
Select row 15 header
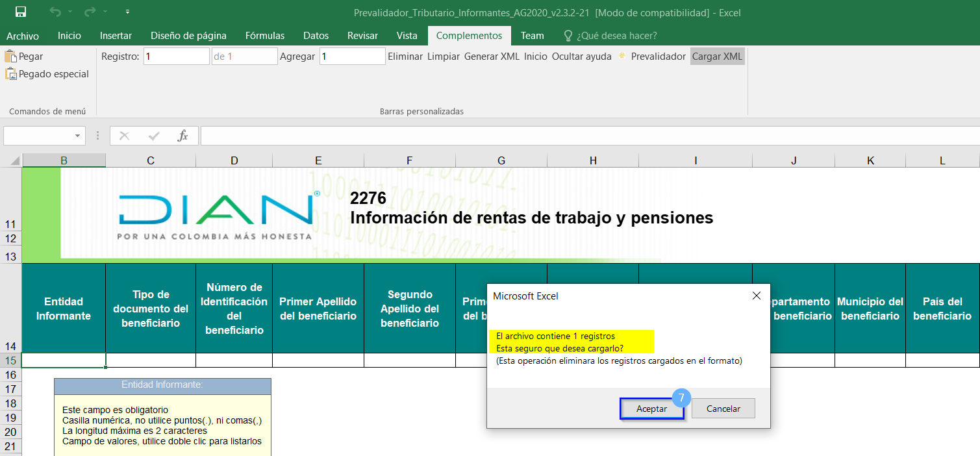coord(10,361)
